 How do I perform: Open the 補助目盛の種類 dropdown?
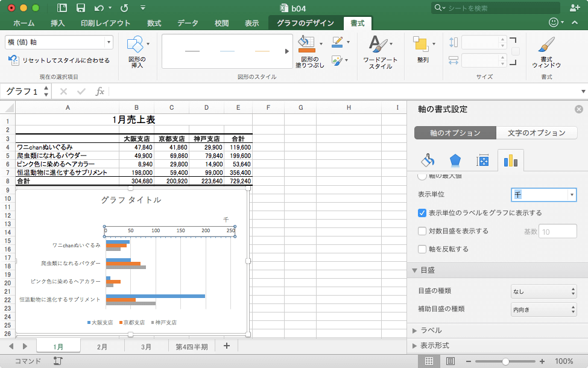click(544, 309)
